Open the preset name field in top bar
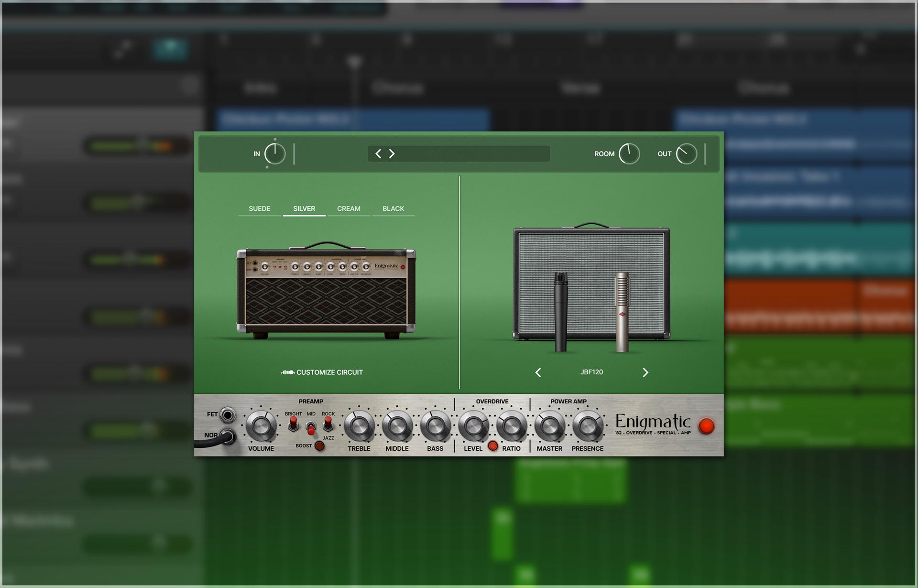This screenshot has height=588, width=918. point(459,153)
